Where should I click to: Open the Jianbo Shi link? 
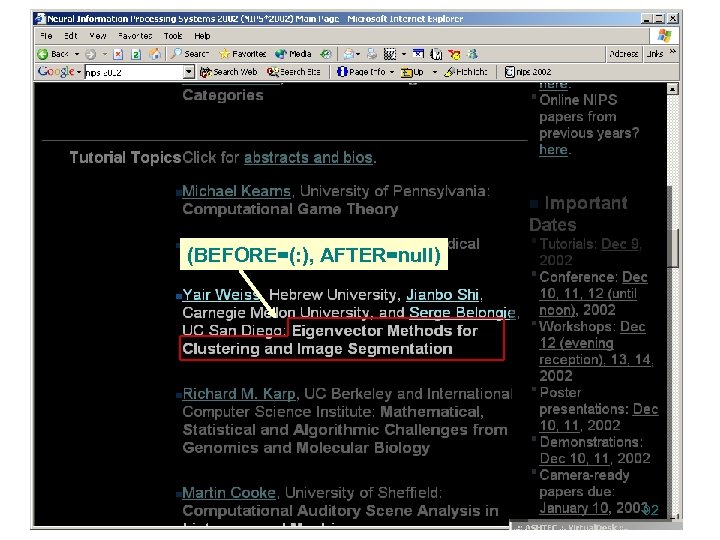pyautogui.click(x=442, y=295)
